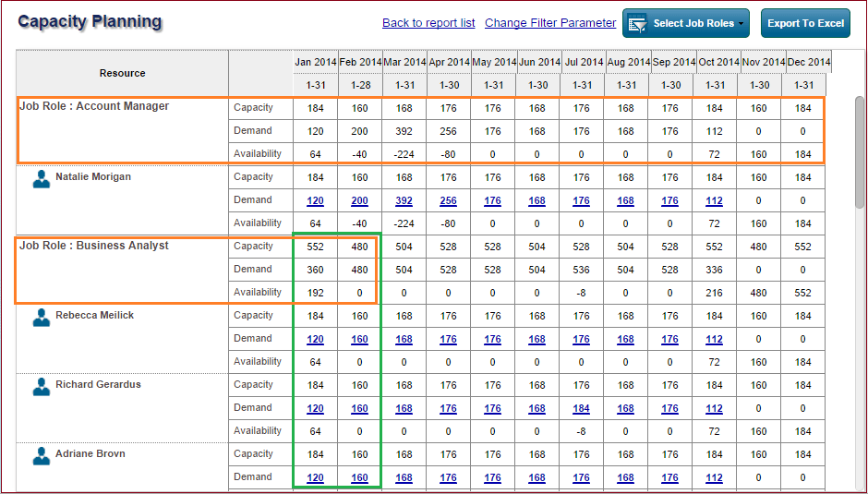Click the Resource column header
Viewport: 868px width, 494px height.
tap(122, 73)
